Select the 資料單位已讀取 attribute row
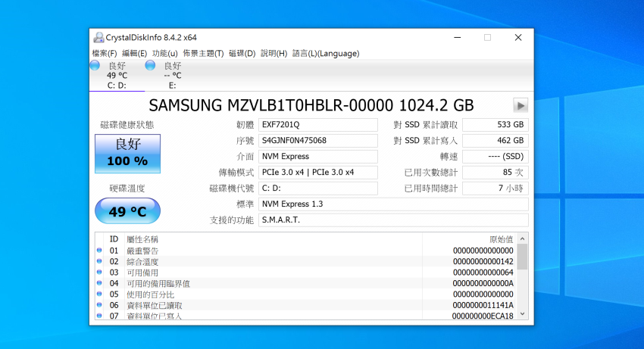 [306, 305]
